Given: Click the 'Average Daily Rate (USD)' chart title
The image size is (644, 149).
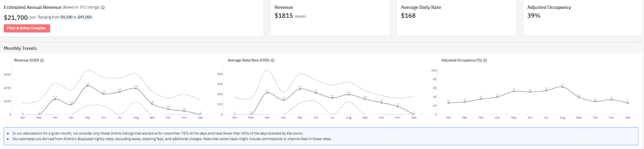Looking at the screenshot, I should coord(248,60).
